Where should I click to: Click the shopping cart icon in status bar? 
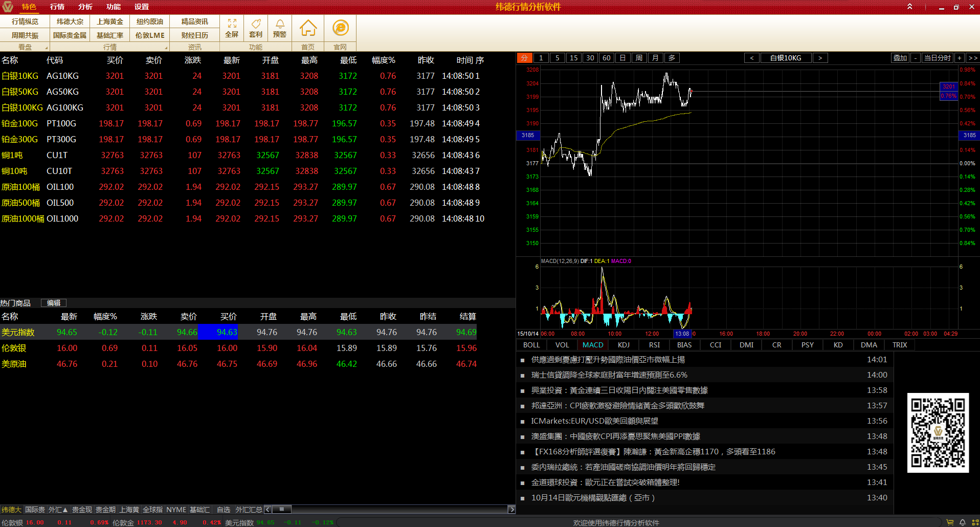[x=950, y=522]
